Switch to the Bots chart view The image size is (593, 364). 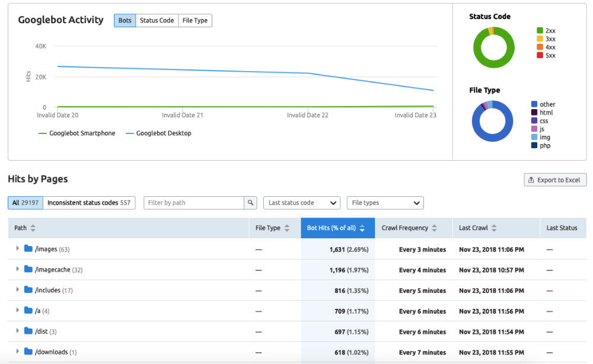point(125,20)
